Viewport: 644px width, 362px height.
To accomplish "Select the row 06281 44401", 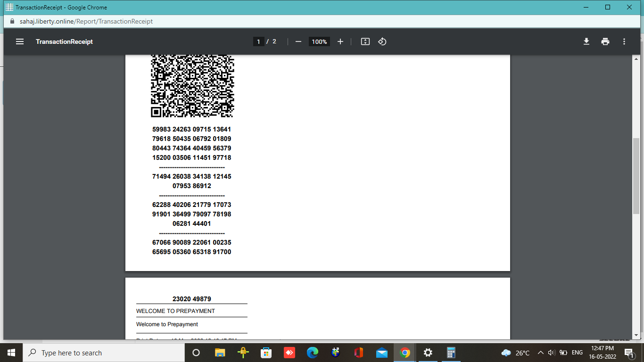I will tap(192, 223).
